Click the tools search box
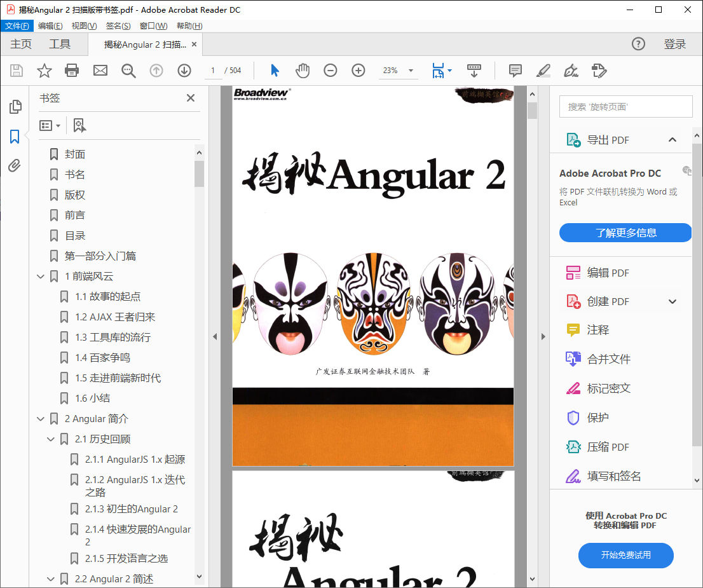Viewport: 703px width, 588px height. (x=625, y=107)
